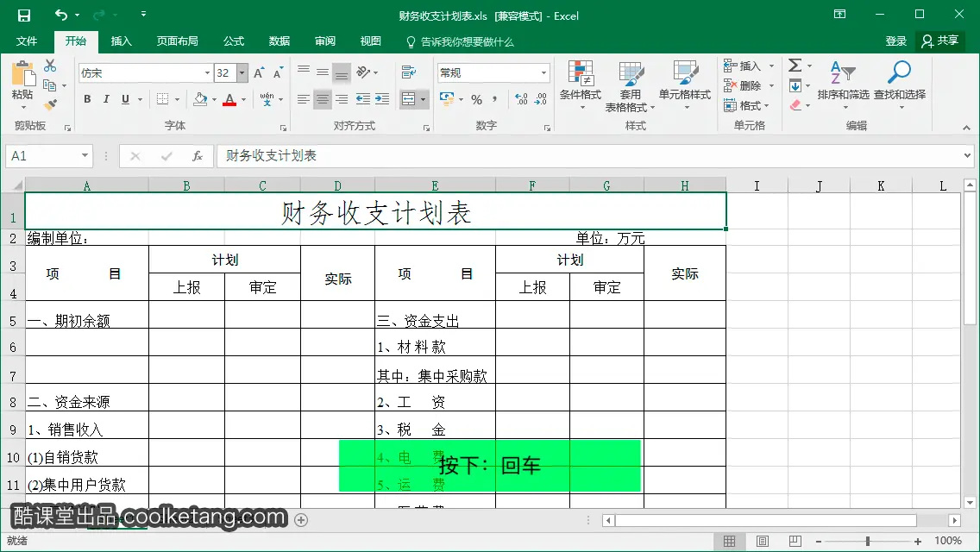980x552 pixels.
Task: Open the Quick Access Toolbar customize menu
Action: click(x=144, y=15)
